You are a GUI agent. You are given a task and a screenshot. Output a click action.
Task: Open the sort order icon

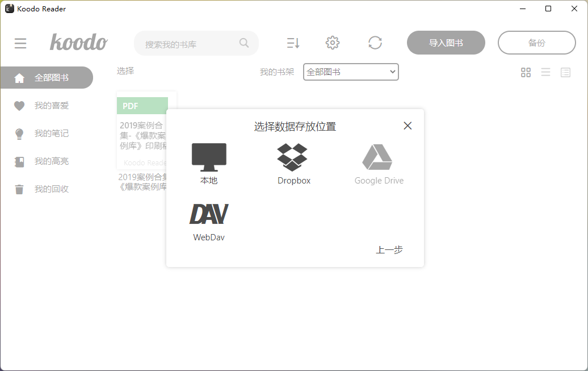click(293, 43)
